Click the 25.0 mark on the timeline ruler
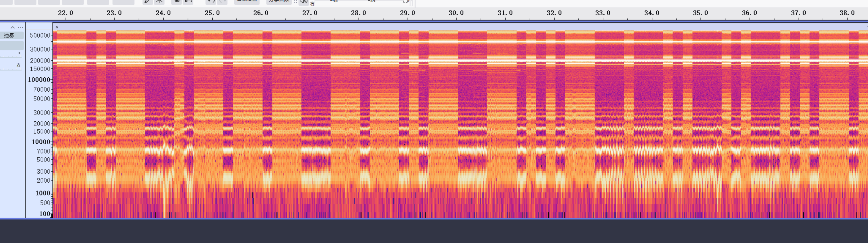 (212, 13)
